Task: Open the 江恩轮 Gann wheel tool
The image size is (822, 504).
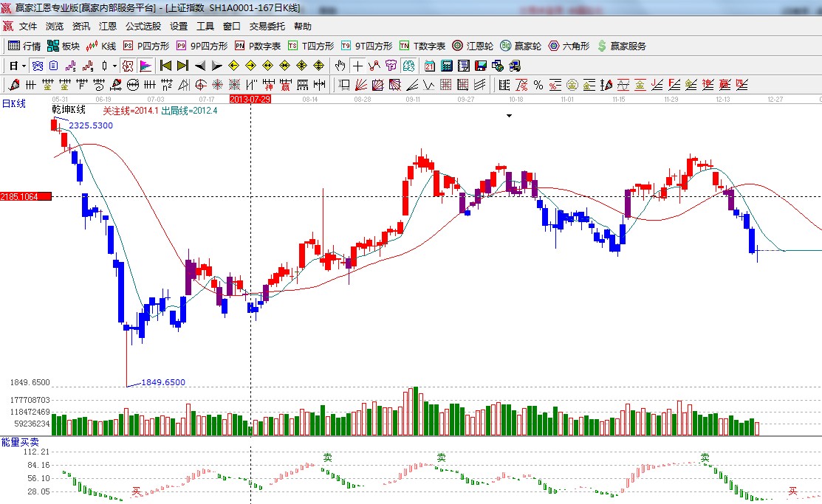Action: (x=473, y=46)
